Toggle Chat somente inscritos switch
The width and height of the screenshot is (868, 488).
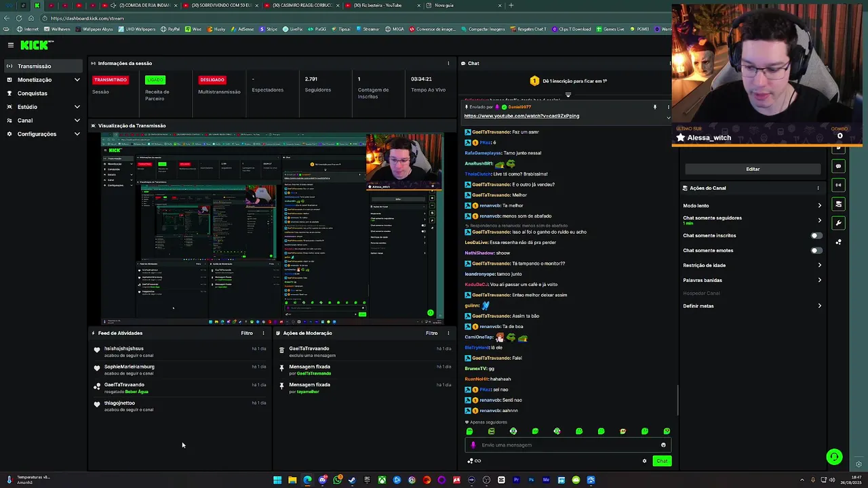click(816, 235)
